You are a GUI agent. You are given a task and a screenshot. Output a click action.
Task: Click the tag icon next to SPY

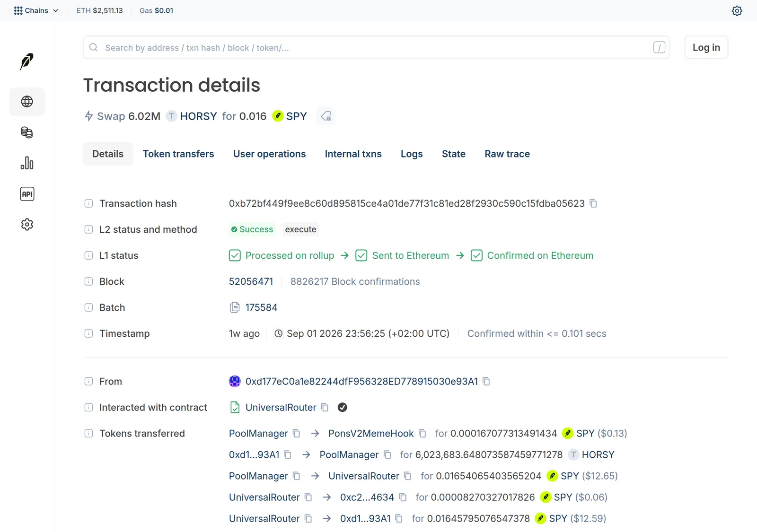(x=326, y=116)
